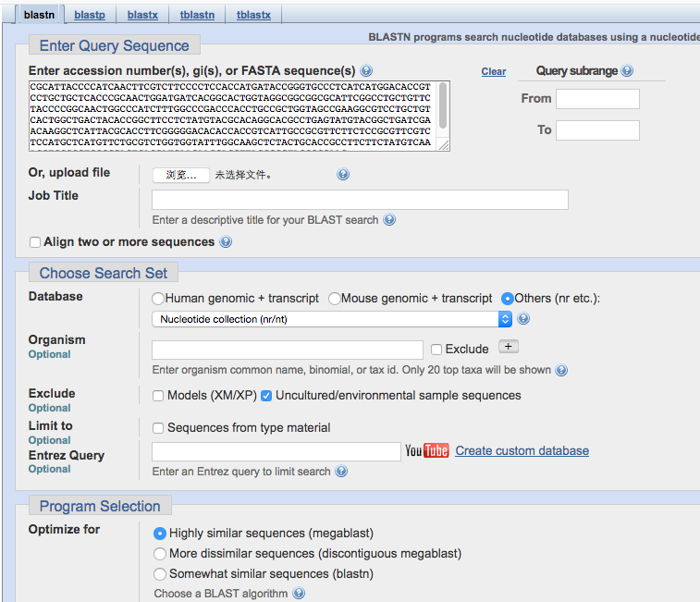Open help icon next to Query subrange
The width and height of the screenshot is (700, 602).
[627, 70]
